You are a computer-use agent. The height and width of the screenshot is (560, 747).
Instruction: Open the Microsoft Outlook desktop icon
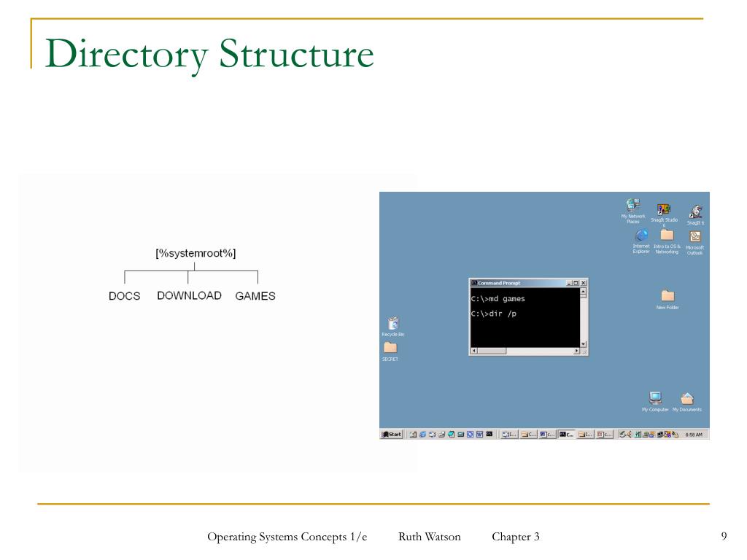(x=694, y=243)
